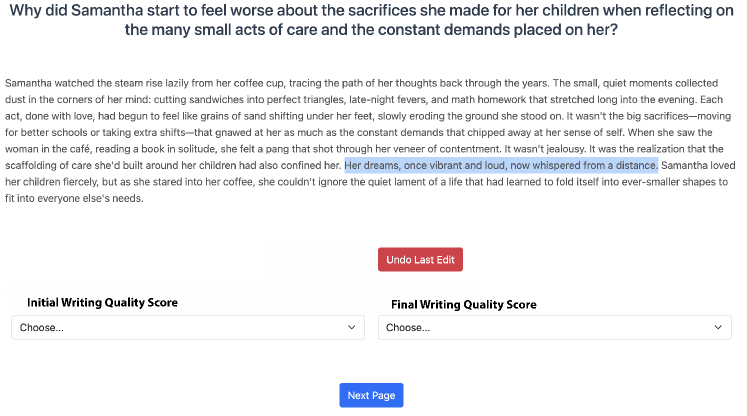
Task: Open the Final Writing Quality Score dropdown
Action: [554, 327]
